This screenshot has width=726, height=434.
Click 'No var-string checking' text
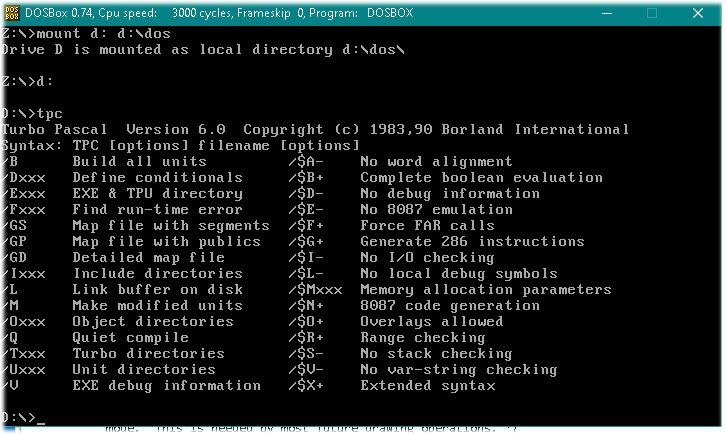coord(459,370)
